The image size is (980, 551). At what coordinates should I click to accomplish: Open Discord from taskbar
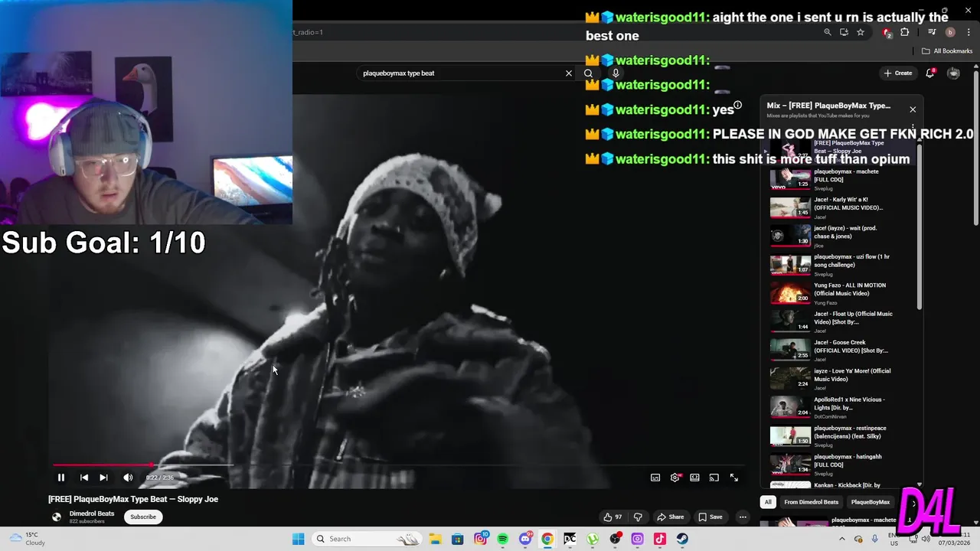525,539
